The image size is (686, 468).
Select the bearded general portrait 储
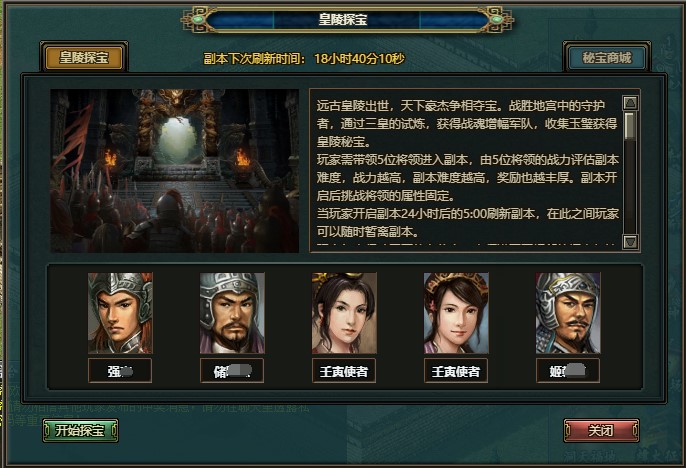(232, 313)
